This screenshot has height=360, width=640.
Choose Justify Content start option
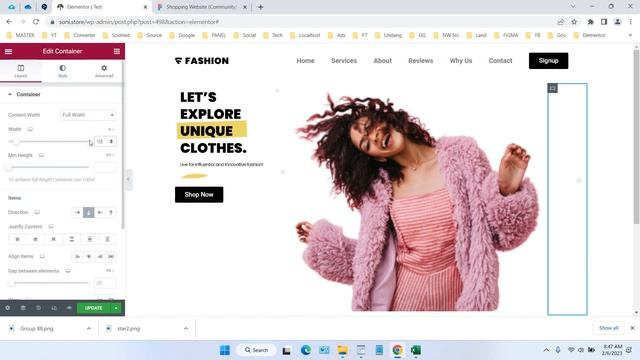(x=17, y=239)
